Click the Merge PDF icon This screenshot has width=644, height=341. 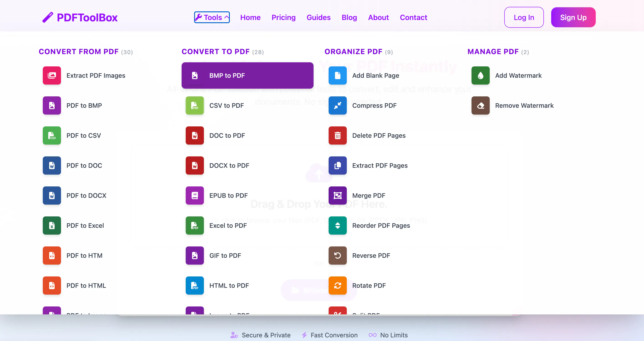pos(337,195)
